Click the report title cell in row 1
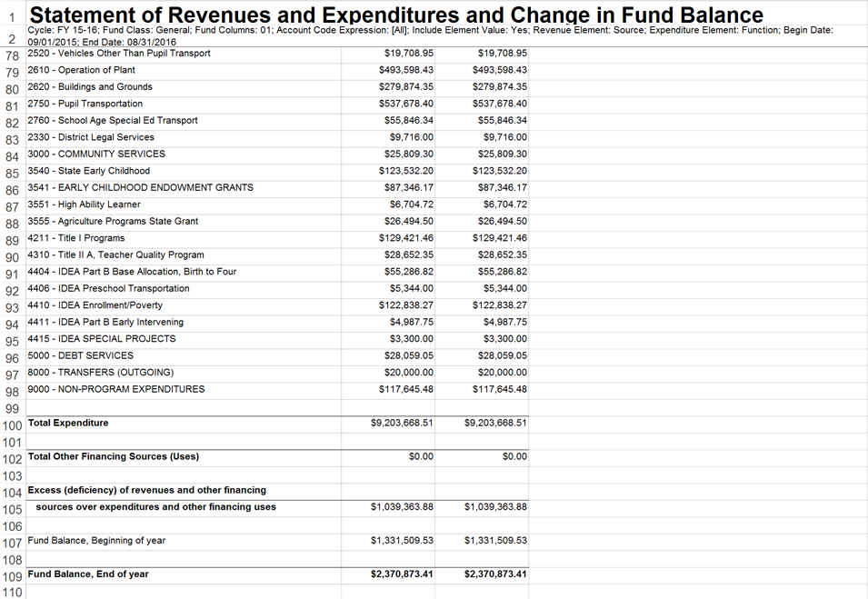This screenshot has height=599, width=868. tap(396, 15)
